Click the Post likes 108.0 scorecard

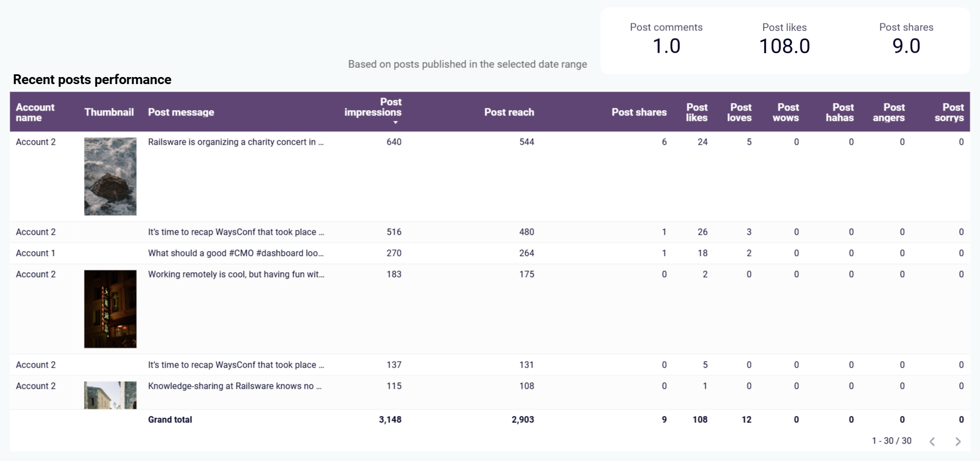784,40
